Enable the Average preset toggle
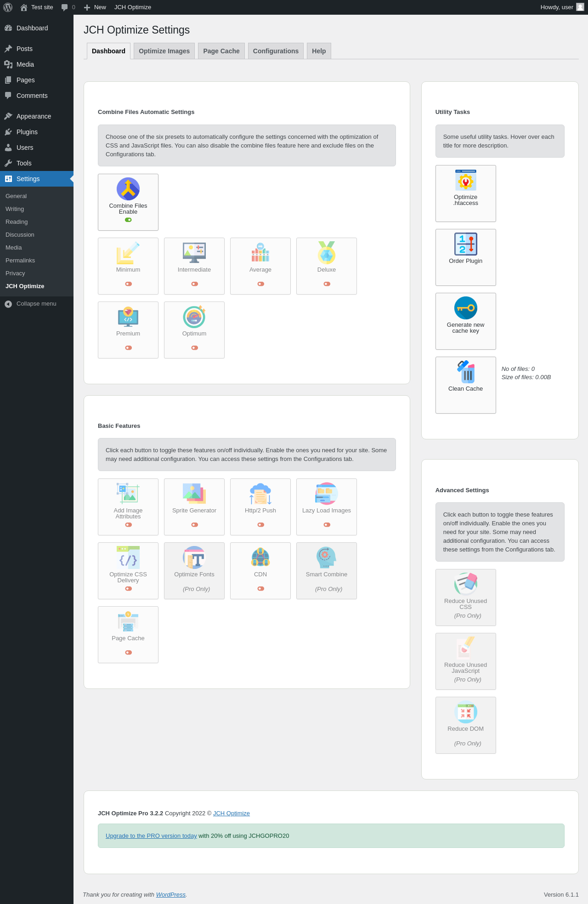 point(260,284)
